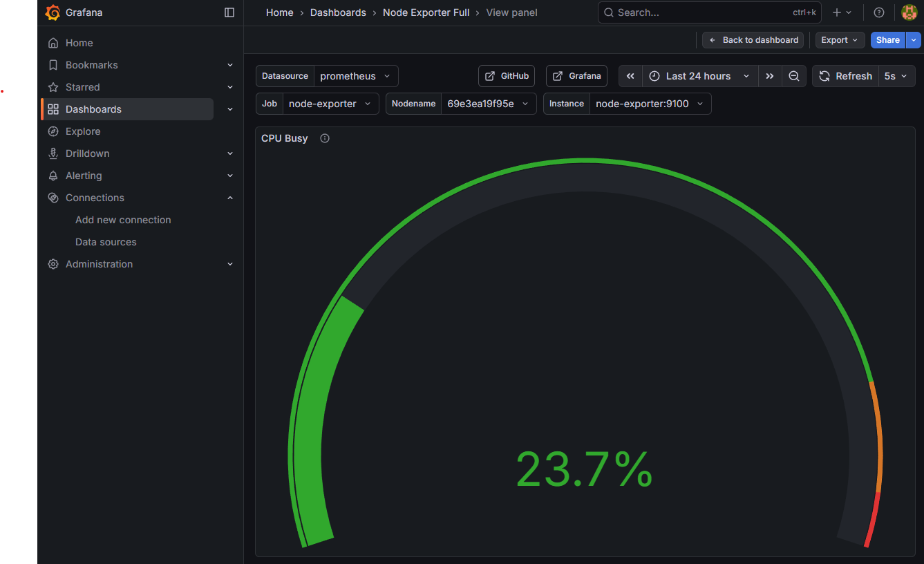The width and height of the screenshot is (924, 564).
Task: Open Explore in the sidebar
Action: coord(83,131)
